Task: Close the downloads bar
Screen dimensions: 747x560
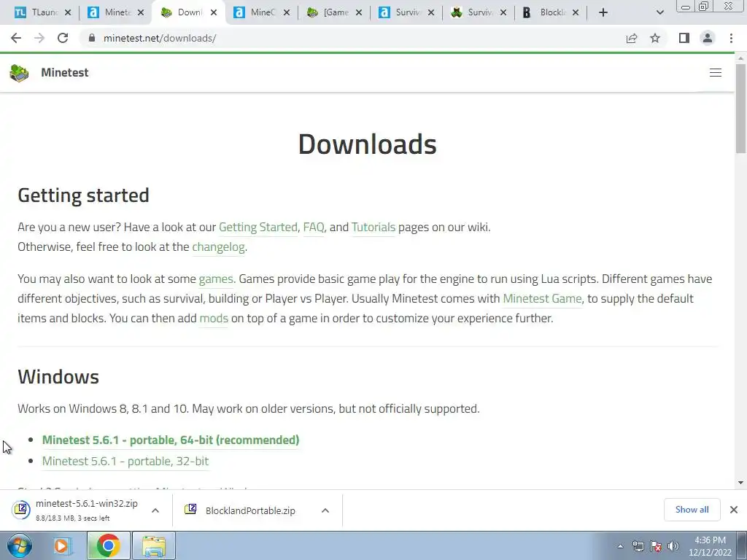Action: coord(734,510)
